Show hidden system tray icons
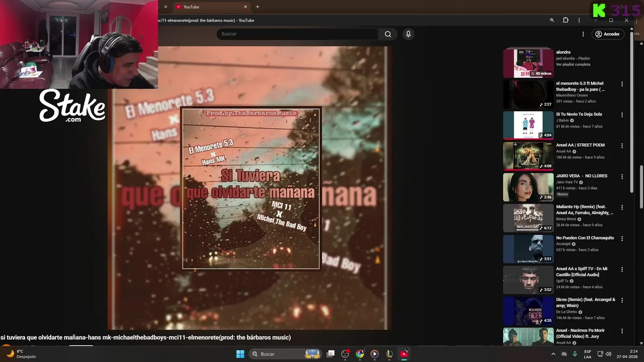 (553, 354)
